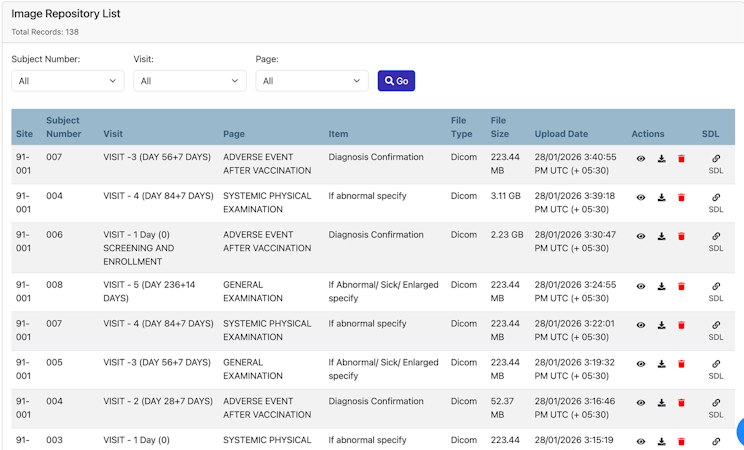View the image for subject 007 Visit -3

641,159
